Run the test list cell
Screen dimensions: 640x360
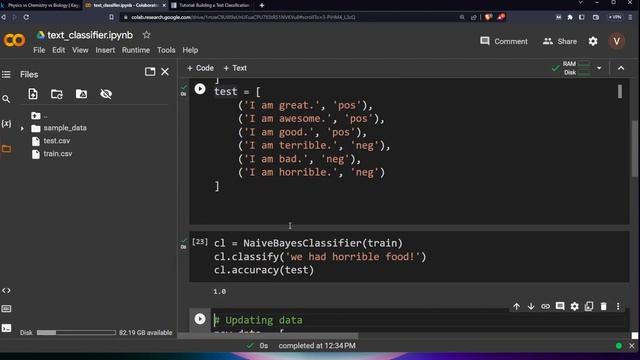200,89
